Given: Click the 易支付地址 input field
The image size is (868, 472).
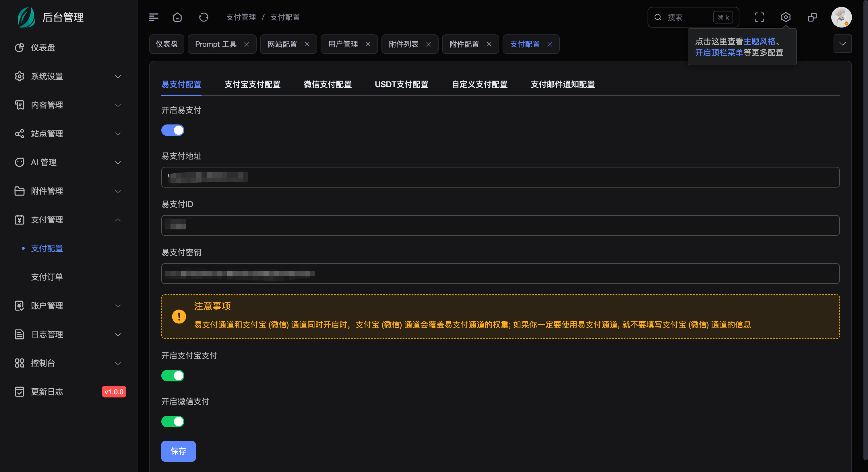Looking at the screenshot, I should tap(500, 177).
